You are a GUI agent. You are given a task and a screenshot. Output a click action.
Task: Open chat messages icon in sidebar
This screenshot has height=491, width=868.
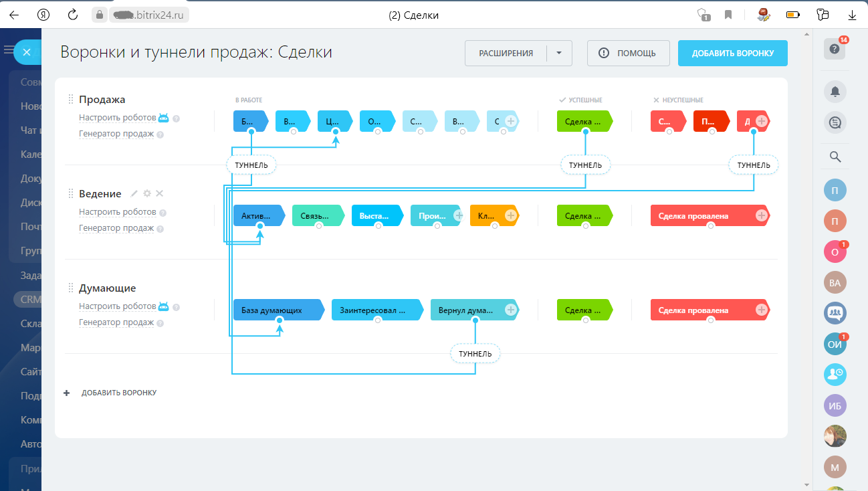[835, 122]
